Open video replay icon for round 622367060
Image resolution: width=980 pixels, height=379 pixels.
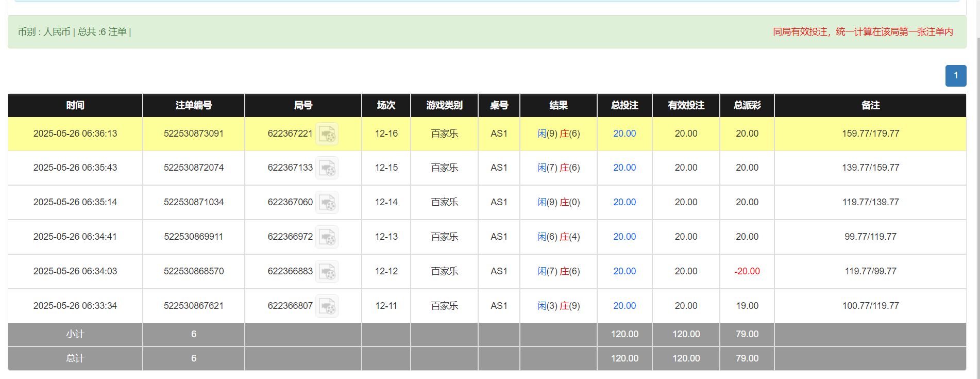point(327,203)
